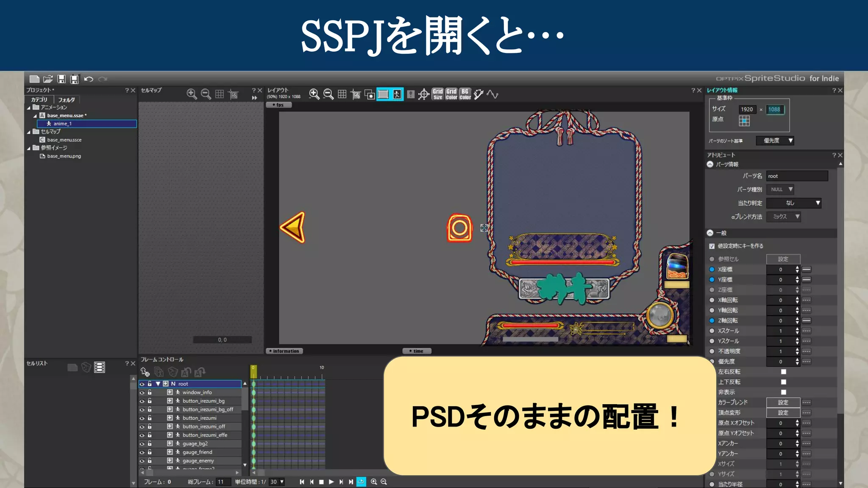
Task: Toggle the lock on the root part
Action: pos(150,384)
